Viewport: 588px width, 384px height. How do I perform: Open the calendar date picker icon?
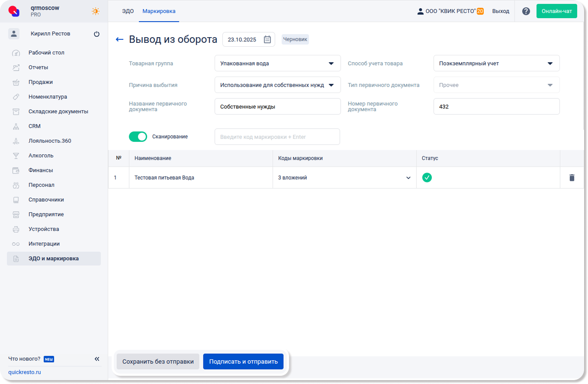coord(267,39)
